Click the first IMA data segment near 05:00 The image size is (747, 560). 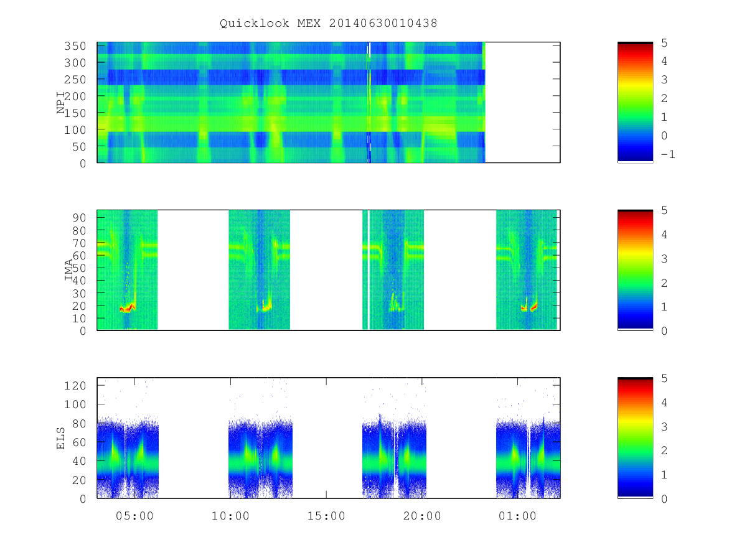[128, 270]
